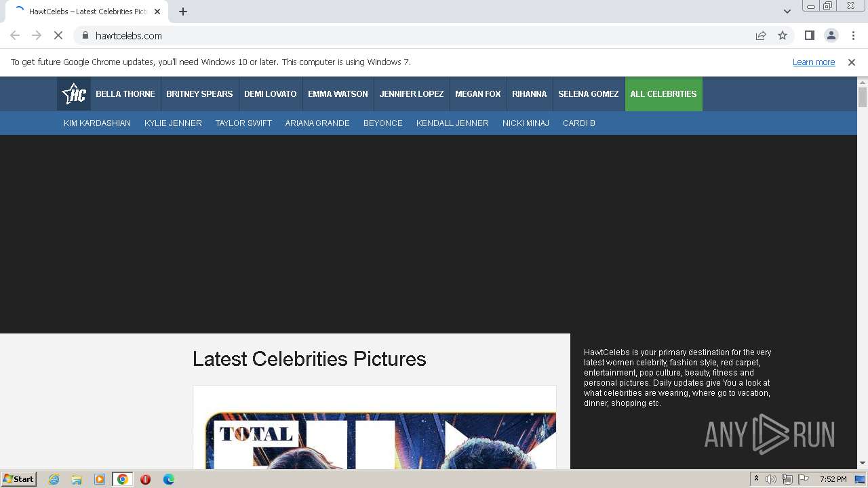Screen dimensions: 868x488
Task: Click the system clock showing 7:52 PM
Action: [x=833, y=479]
